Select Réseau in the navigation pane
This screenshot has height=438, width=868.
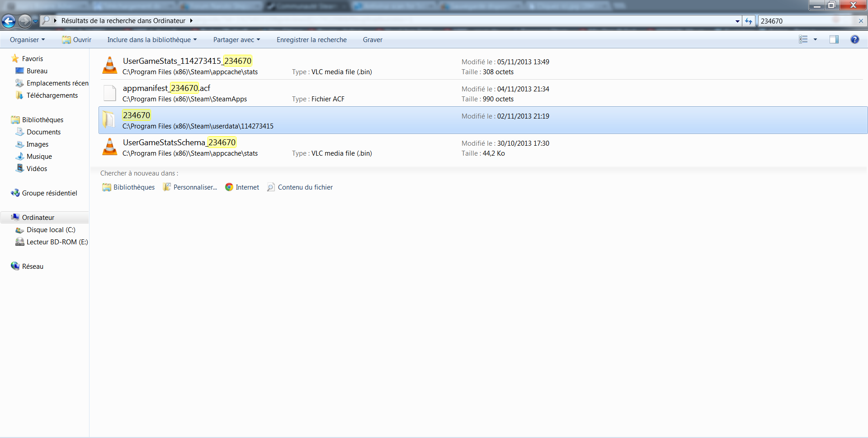pos(33,267)
